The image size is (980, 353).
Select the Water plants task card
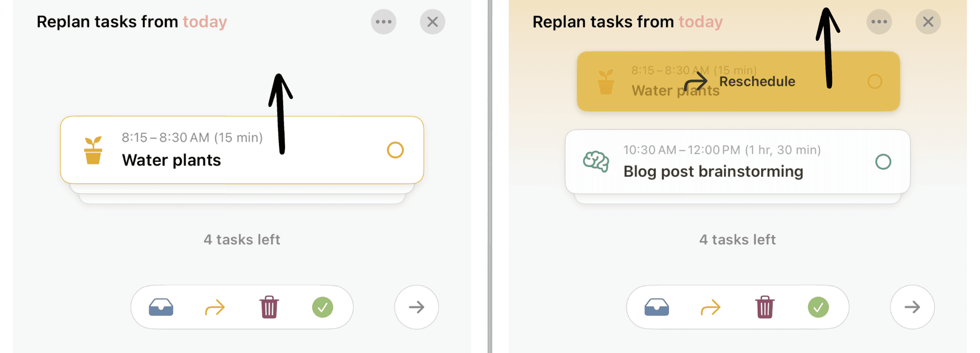pyautogui.click(x=242, y=150)
